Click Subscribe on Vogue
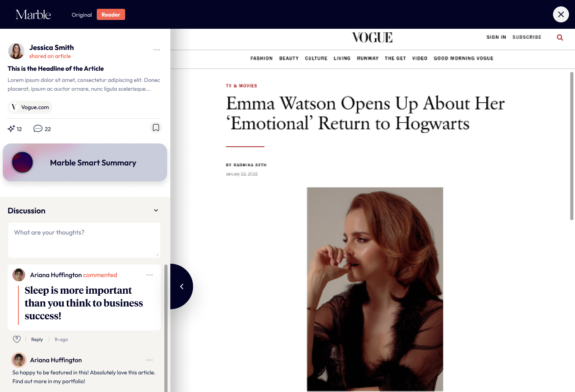Viewport: 575px width, 392px height. click(527, 37)
